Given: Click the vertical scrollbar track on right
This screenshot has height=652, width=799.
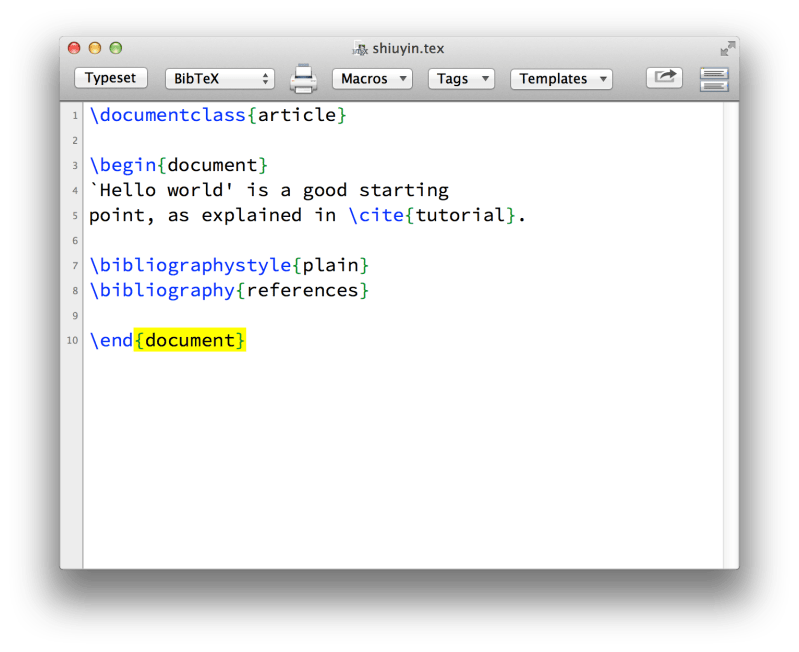Looking at the screenshot, I should [x=731, y=335].
